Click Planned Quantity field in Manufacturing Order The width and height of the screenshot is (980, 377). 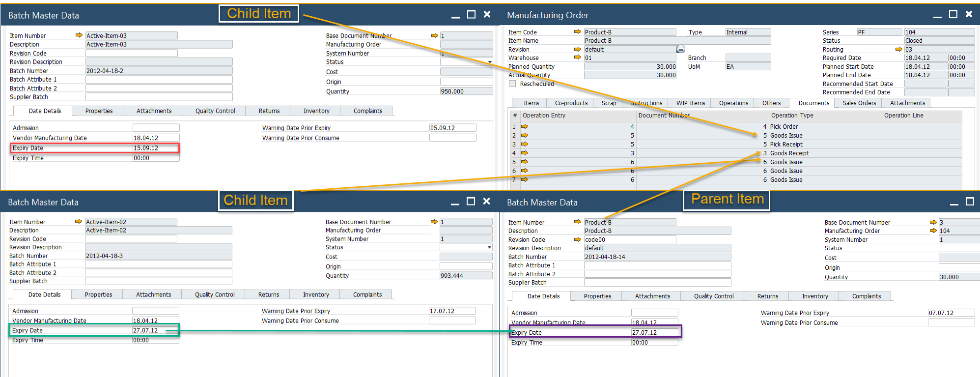(x=630, y=66)
